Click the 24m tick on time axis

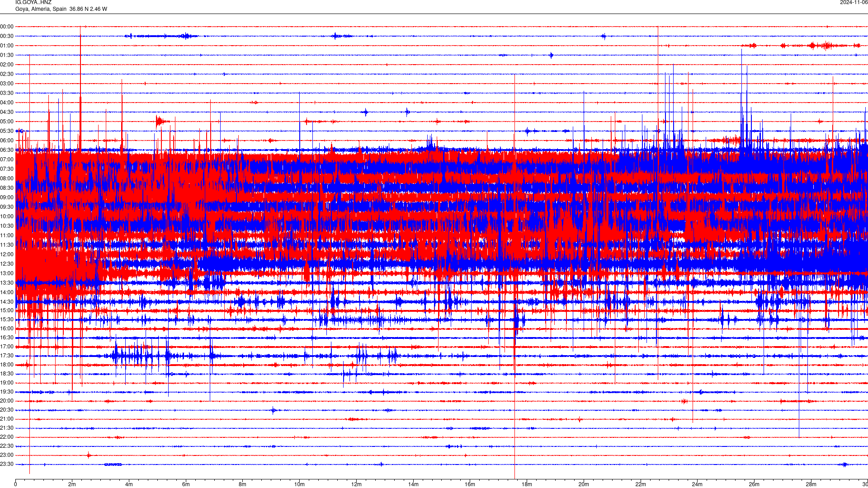coord(697,484)
